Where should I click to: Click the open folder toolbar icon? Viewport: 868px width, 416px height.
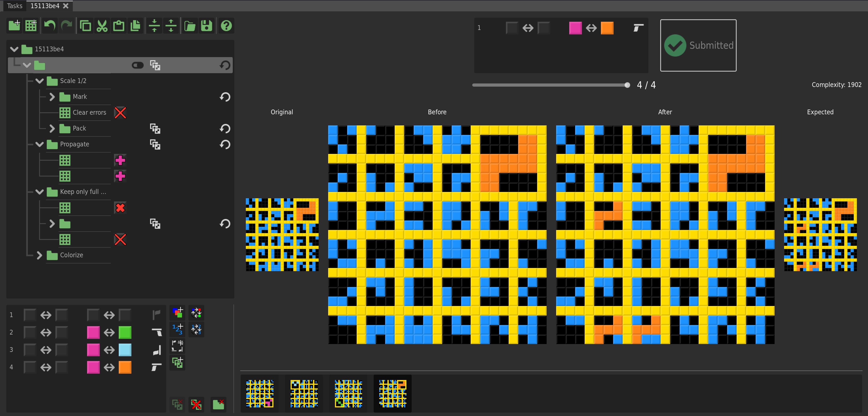click(190, 26)
